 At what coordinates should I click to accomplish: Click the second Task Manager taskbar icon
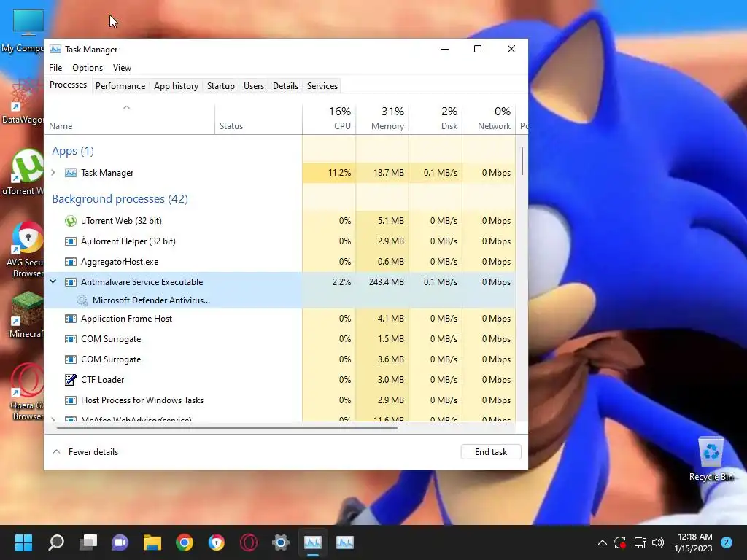click(345, 542)
